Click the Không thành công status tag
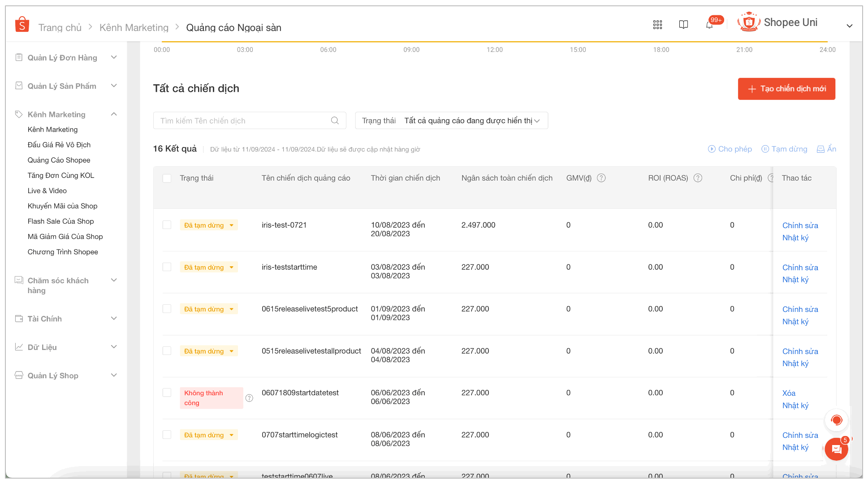868x484 pixels. (212, 398)
